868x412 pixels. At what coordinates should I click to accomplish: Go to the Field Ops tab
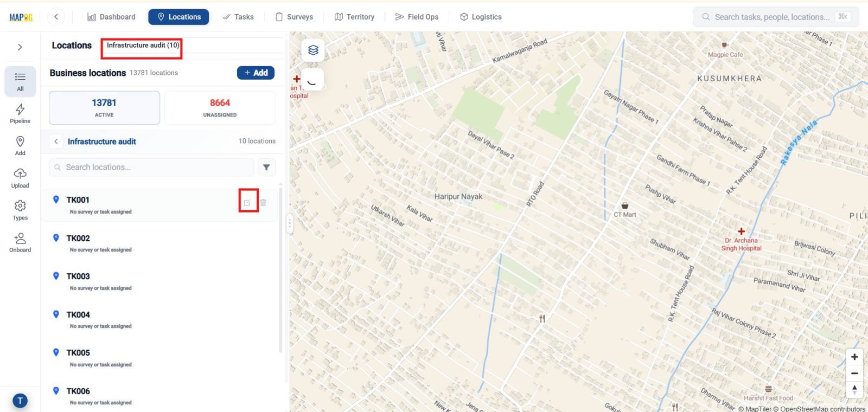[x=417, y=17]
